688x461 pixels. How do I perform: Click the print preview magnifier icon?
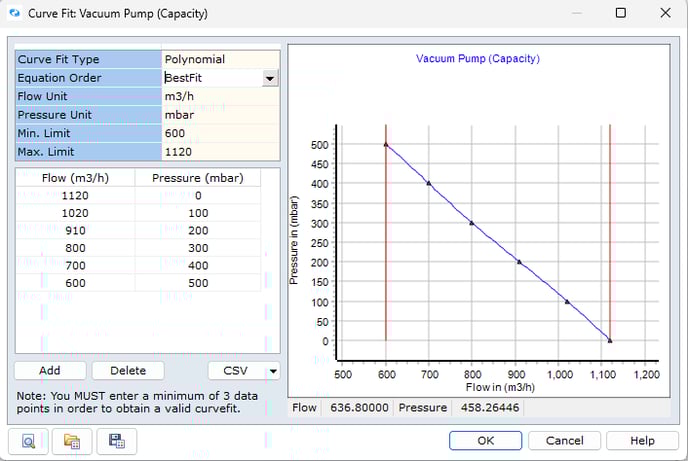[30, 441]
